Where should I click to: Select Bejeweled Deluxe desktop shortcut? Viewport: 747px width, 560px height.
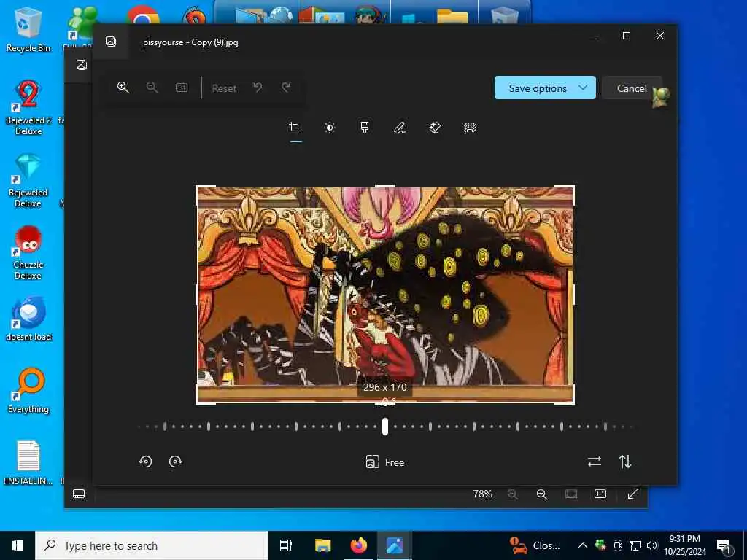(x=28, y=181)
